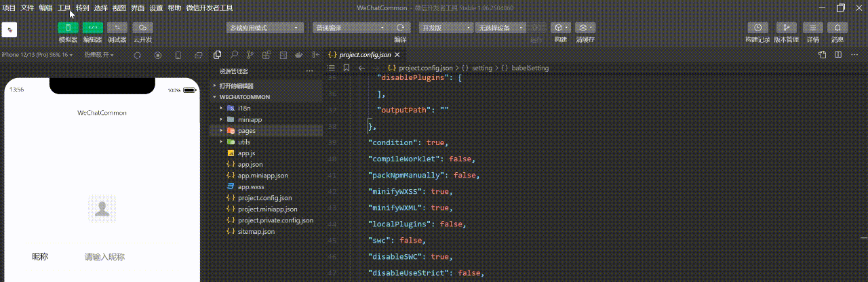Click the simulator phone device icon

tap(178, 55)
